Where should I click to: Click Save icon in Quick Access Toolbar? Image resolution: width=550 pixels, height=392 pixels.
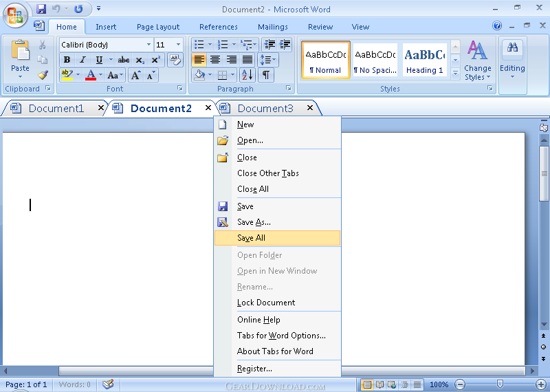(x=41, y=9)
